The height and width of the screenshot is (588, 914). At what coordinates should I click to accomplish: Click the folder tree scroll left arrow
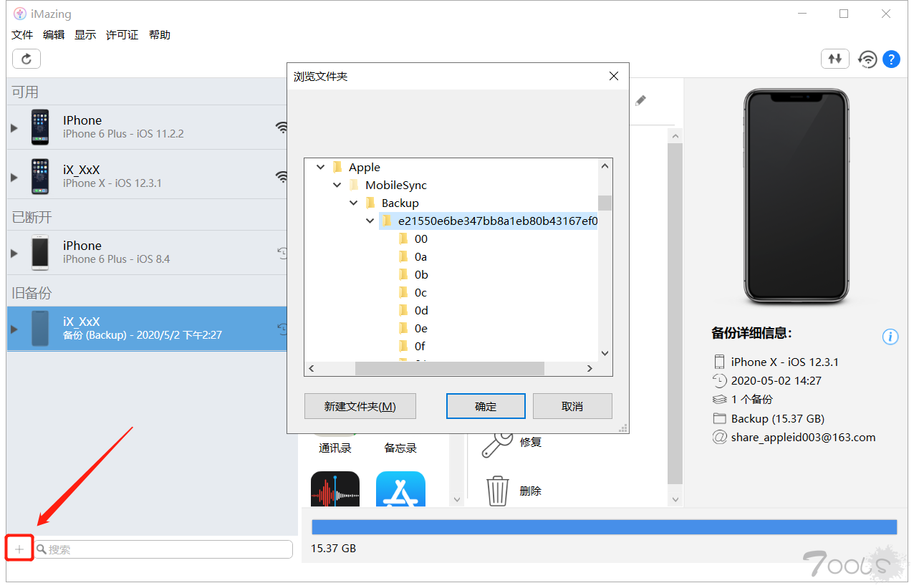tap(312, 368)
